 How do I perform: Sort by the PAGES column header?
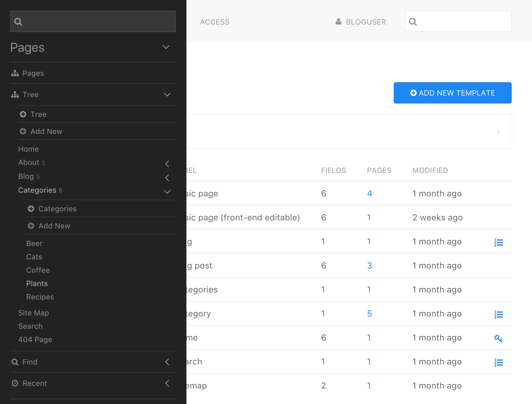tap(379, 170)
